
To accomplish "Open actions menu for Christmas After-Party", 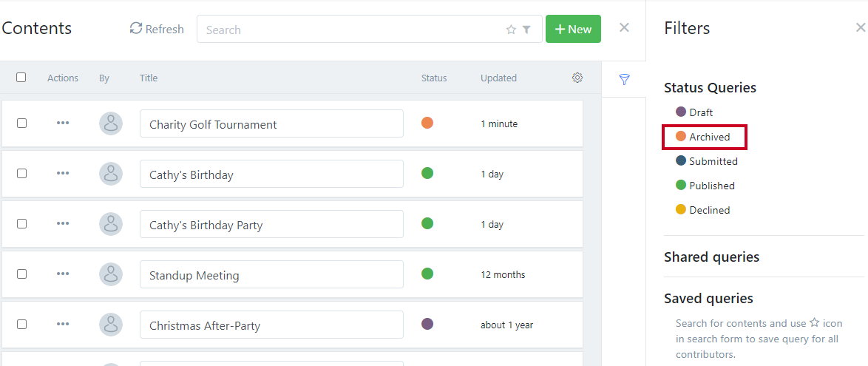I will tap(63, 324).
